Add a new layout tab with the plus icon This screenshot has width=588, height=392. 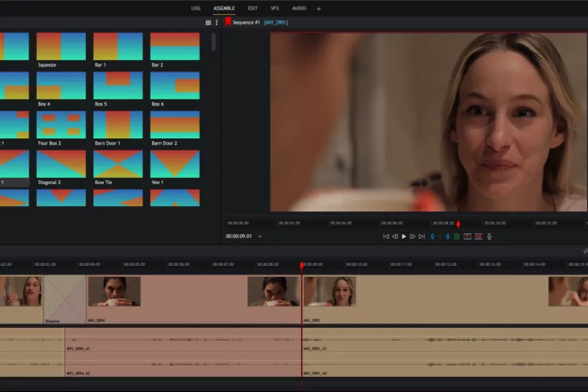point(319,8)
